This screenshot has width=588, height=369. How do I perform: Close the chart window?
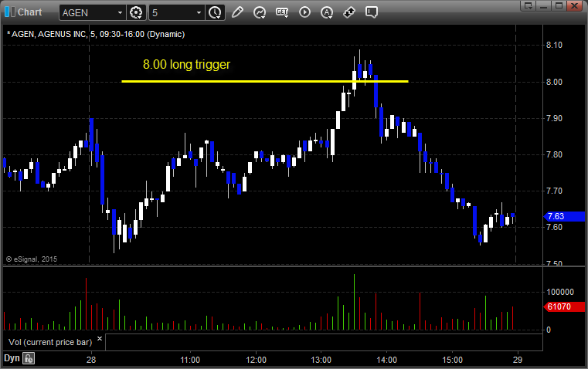tap(574, 5)
